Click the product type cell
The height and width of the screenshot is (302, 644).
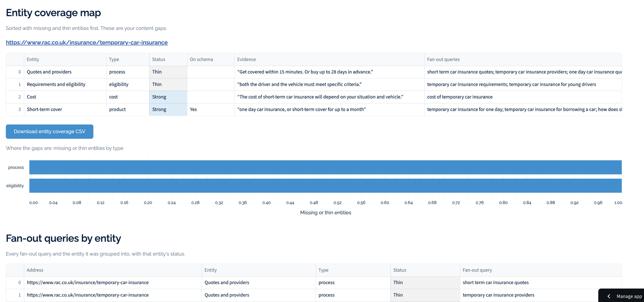[128, 110]
